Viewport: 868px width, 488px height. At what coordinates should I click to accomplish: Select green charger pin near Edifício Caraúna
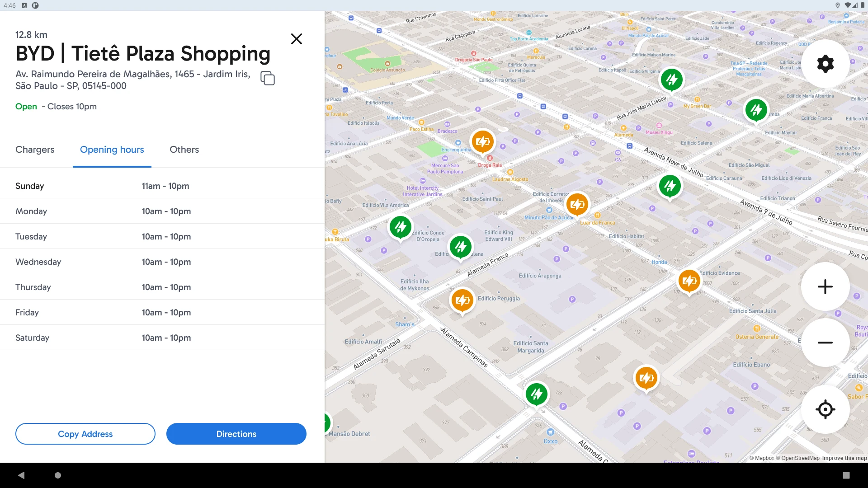coord(670,186)
